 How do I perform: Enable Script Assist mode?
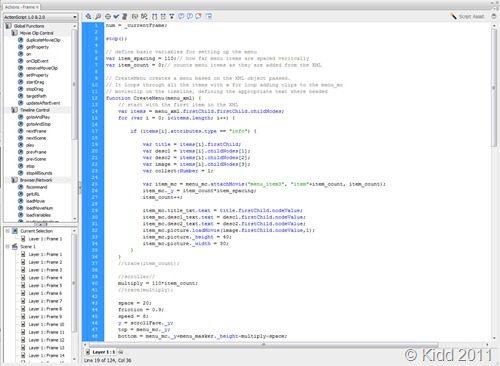pyautogui.click(x=467, y=16)
